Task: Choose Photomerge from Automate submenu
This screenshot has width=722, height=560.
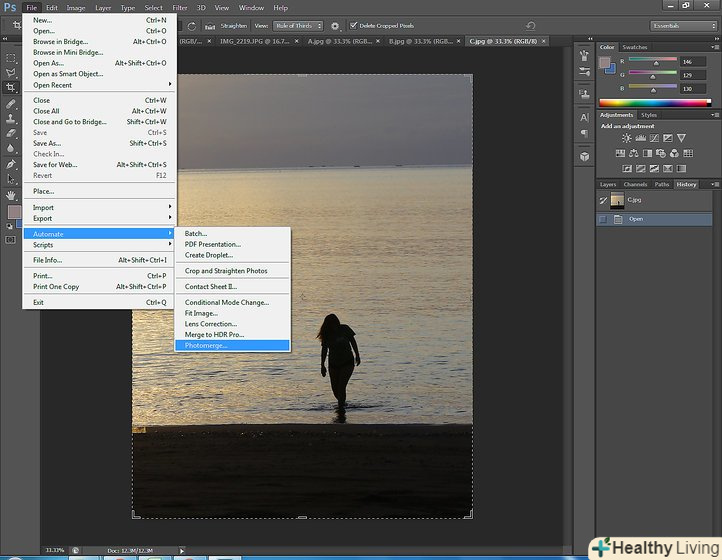Action: click(206, 346)
